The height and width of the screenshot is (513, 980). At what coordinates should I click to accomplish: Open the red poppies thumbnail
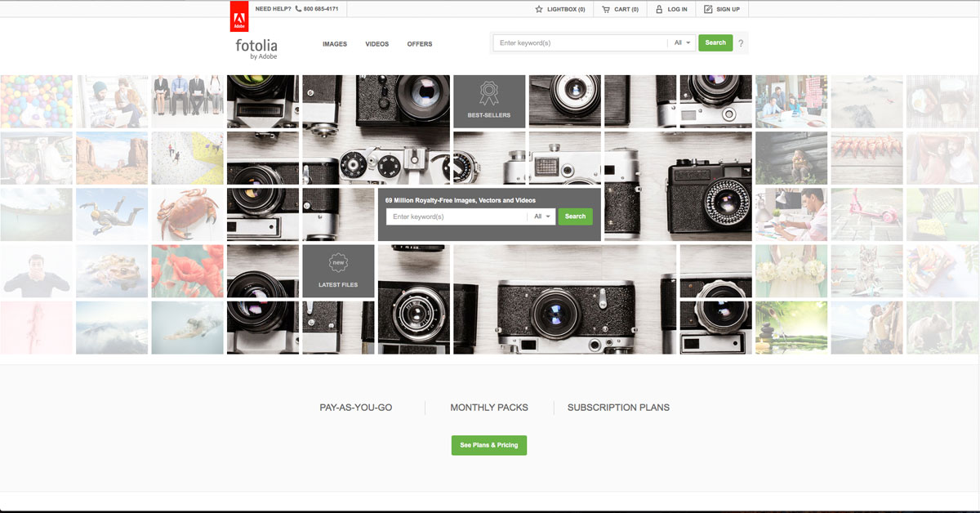[x=187, y=271]
